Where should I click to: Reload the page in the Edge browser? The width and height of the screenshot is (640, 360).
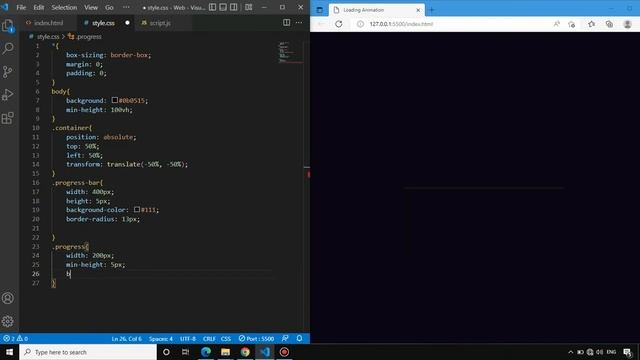[x=339, y=24]
